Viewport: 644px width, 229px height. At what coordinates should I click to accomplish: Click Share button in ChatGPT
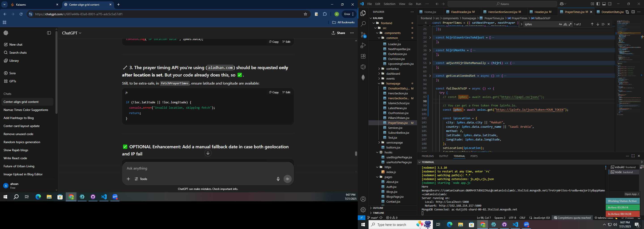pos(338,33)
